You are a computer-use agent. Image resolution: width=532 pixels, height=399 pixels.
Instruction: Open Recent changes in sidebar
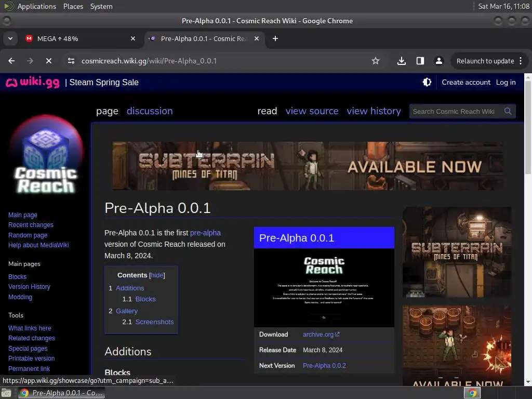(31, 224)
